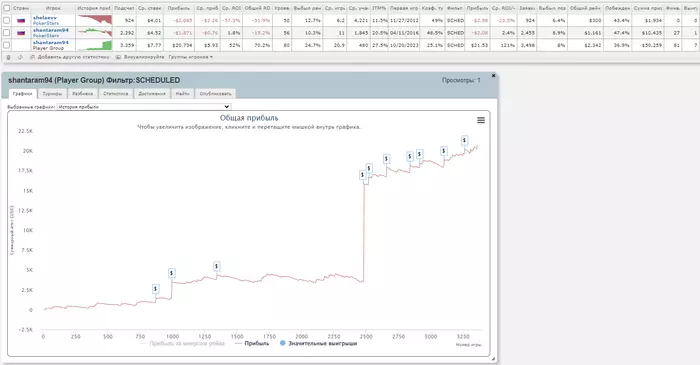Viewport: 700px width, 365px height.
Task: Sort by the Первая игр column header
Action: [x=404, y=8]
